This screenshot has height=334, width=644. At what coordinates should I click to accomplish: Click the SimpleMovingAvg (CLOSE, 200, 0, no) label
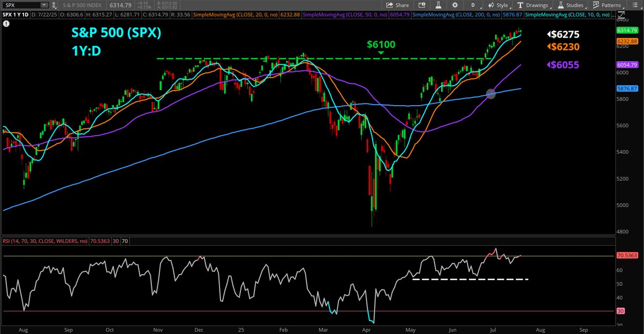pos(456,14)
